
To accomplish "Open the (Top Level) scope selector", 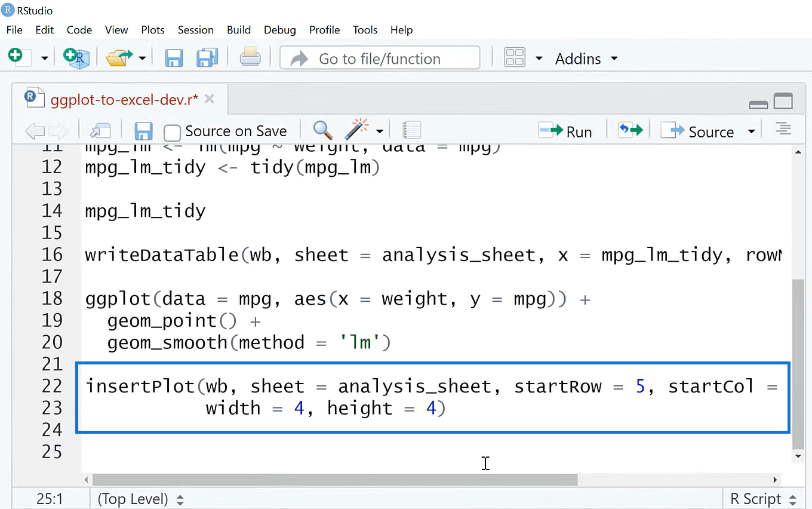I will pos(141,499).
